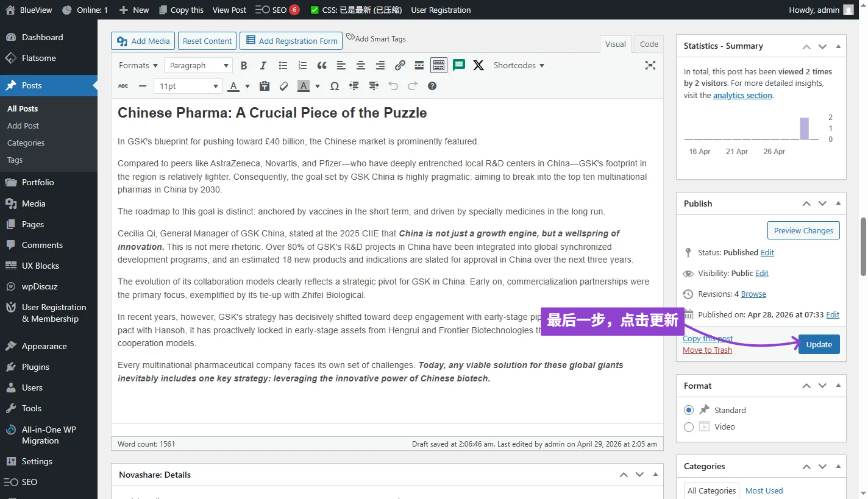Paste as text clipboard icon
The height and width of the screenshot is (499, 868).
(265, 86)
